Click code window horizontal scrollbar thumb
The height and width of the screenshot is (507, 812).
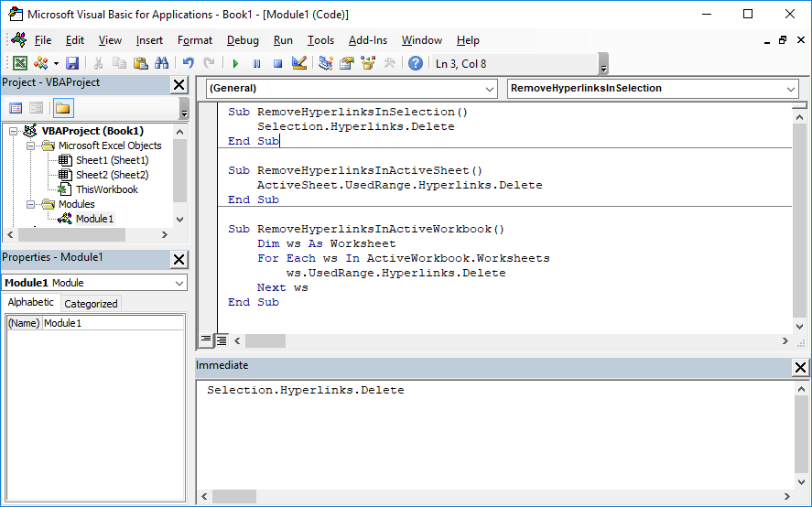click(x=265, y=340)
